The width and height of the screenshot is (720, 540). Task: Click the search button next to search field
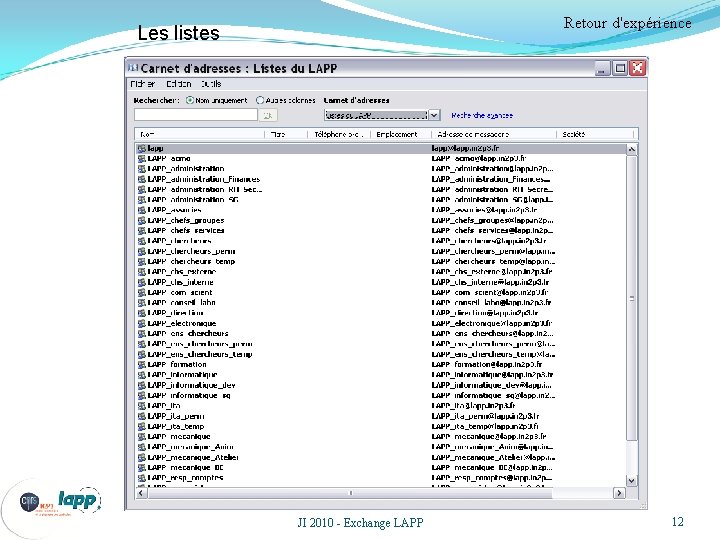pyautogui.click(x=268, y=115)
